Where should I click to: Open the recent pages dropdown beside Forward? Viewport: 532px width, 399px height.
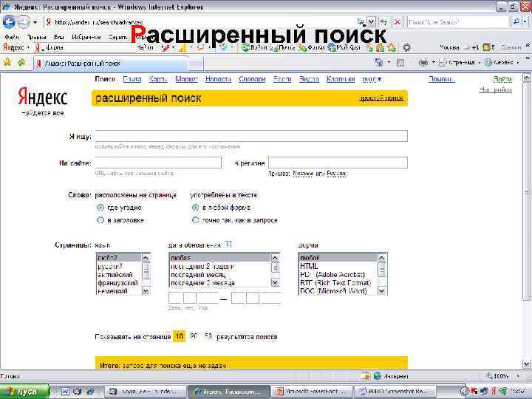tap(35, 23)
